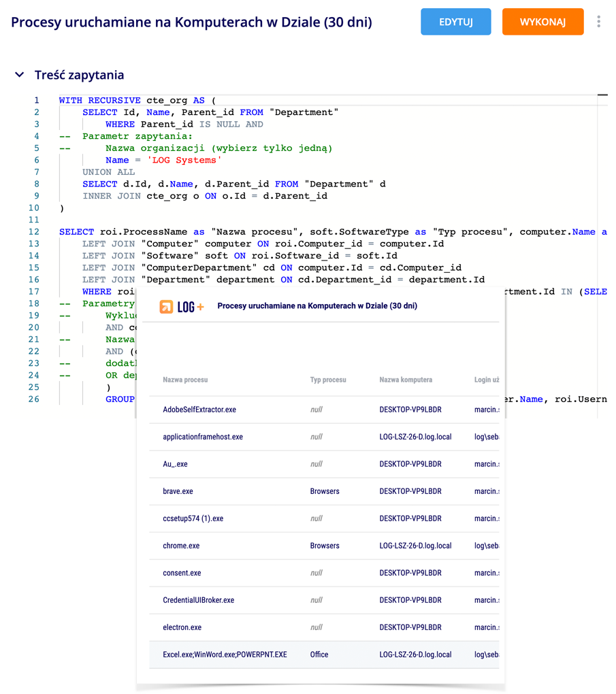Select the CredentialUIBroker.exe cell

pyautogui.click(x=198, y=600)
